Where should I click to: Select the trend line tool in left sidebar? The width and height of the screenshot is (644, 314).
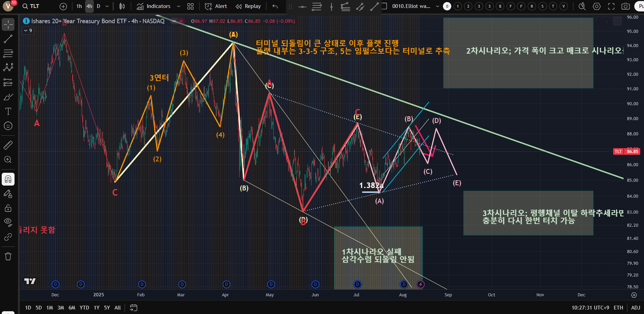coord(8,39)
